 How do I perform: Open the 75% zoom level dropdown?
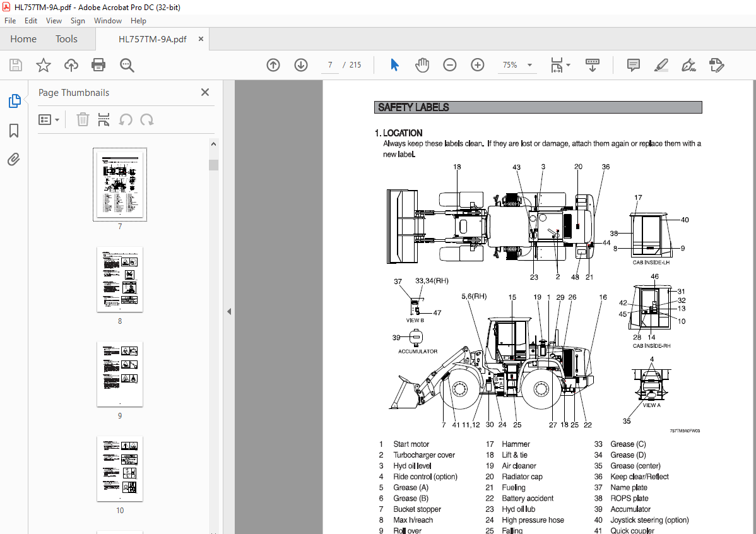[x=529, y=65]
